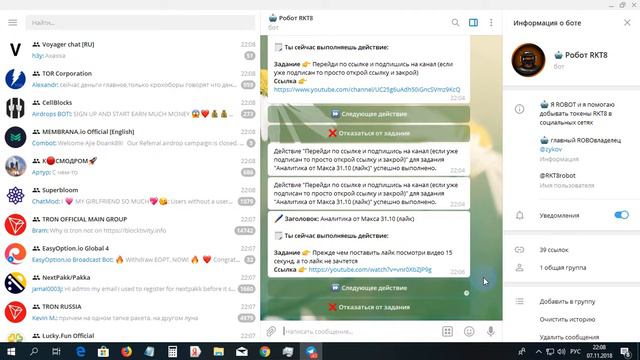Open the TOR Corporation chat
The image size is (640, 360).
coord(130,79)
